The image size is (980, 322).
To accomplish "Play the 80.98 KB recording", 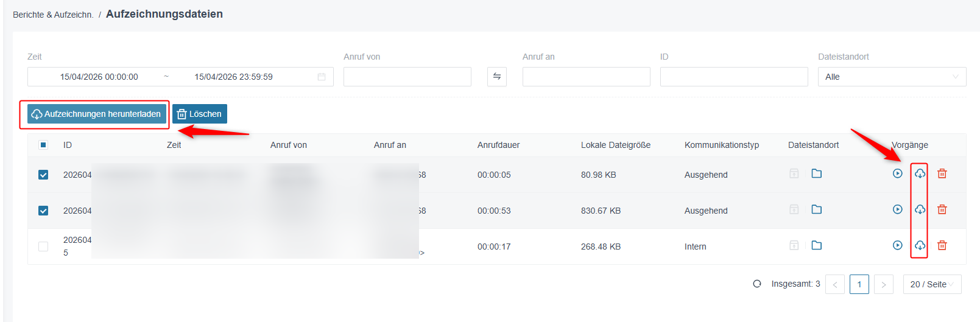I will [897, 173].
